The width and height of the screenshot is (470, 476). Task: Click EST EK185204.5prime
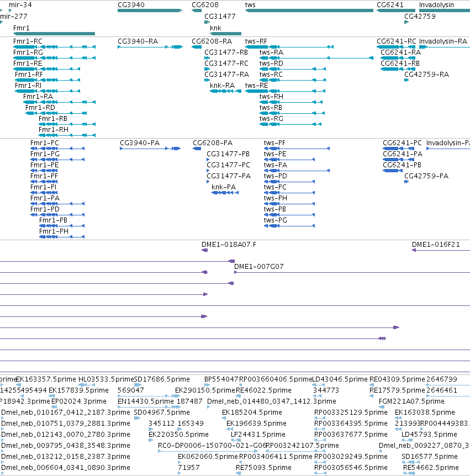tap(252, 412)
